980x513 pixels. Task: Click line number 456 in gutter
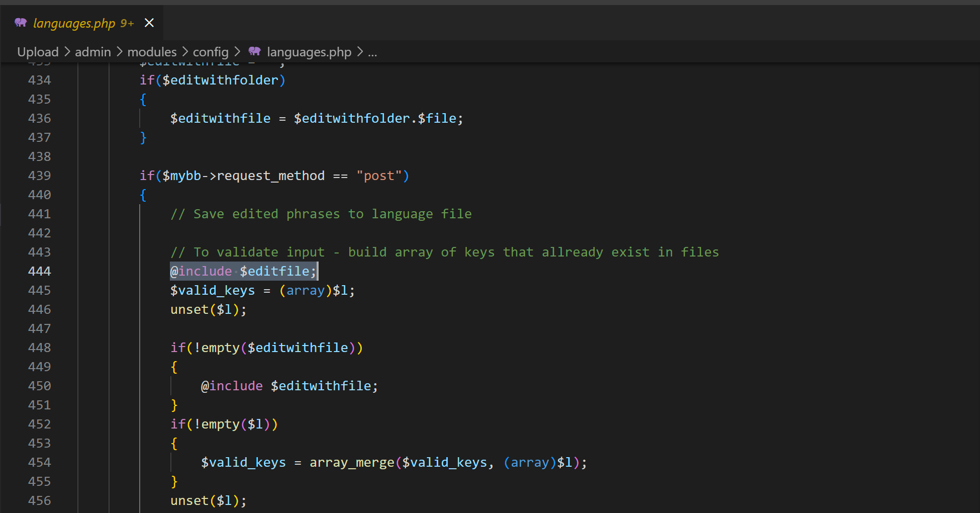pyautogui.click(x=39, y=500)
